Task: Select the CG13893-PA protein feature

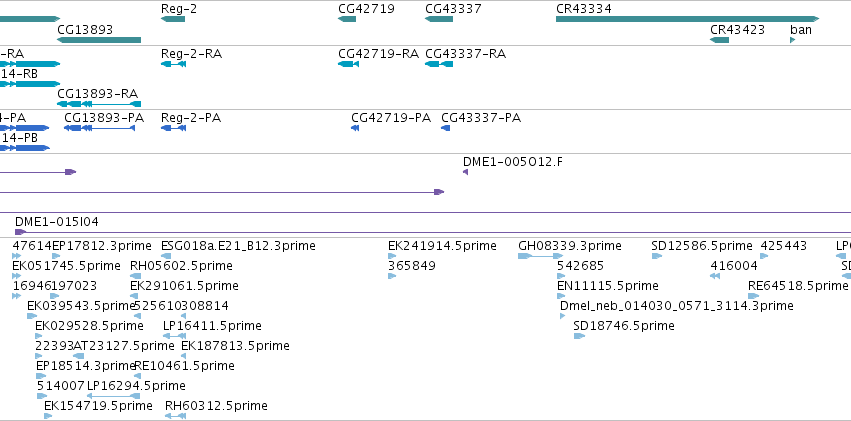Action: [99, 128]
